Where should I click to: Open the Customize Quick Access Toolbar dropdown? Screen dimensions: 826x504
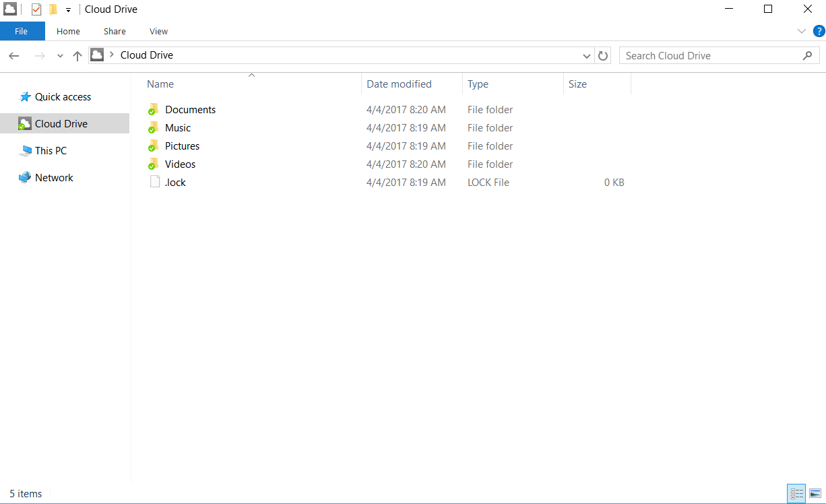(x=67, y=9)
